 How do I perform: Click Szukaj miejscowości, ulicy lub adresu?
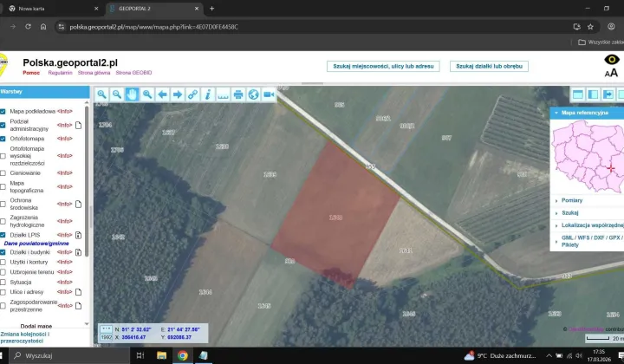click(x=383, y=66)
